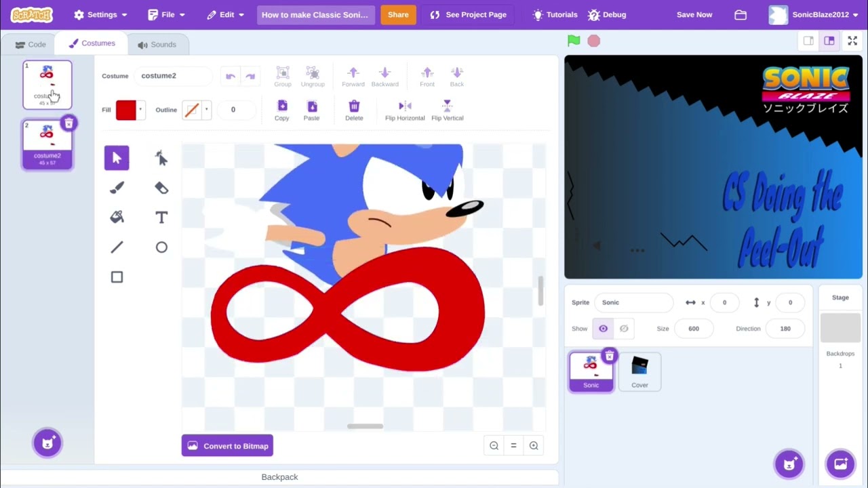The width and height of the screenshot is (868, 488).
Task: Click the Group icon
Action: click(x=283, y=72)
